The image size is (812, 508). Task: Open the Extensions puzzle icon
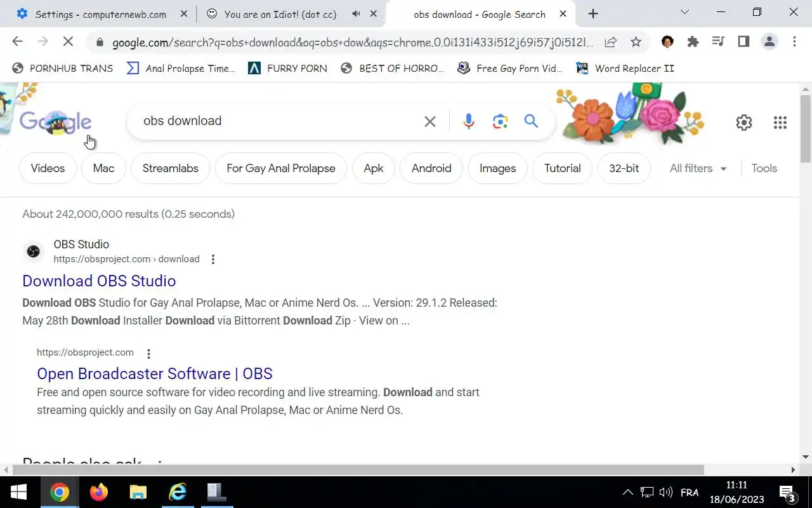pos(693,42)
